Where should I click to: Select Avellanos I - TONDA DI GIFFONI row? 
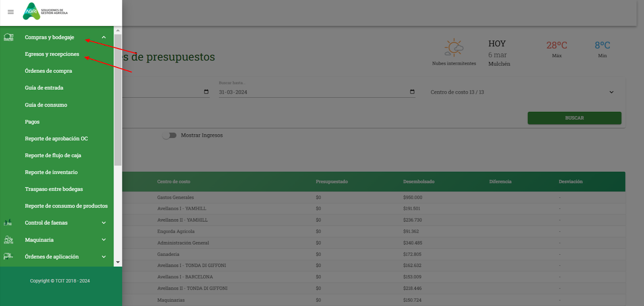point(374,265)
